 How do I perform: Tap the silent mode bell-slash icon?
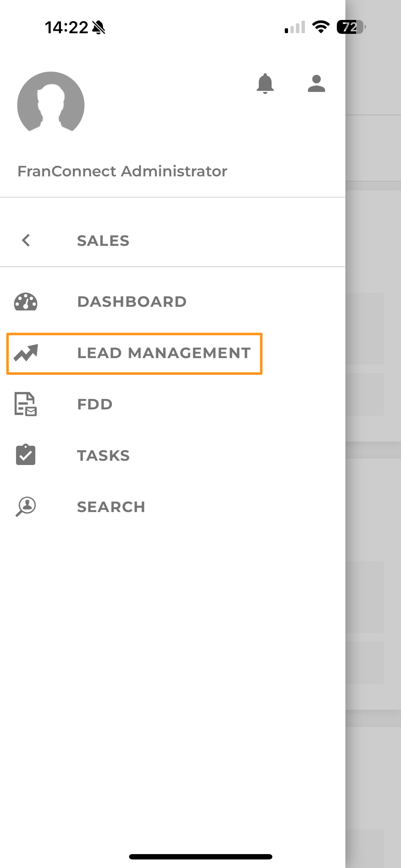click(x=99, y=27)
